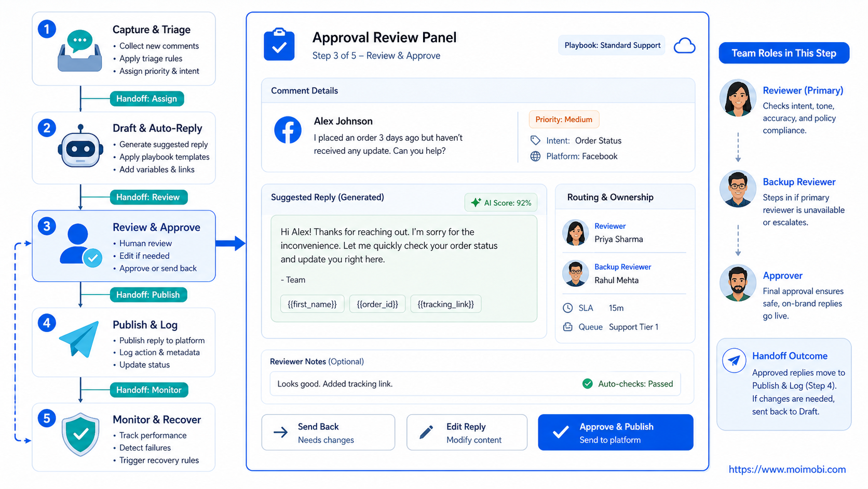Click Step 3 of 5 – Review & Approve subtitle
This screenshot has width=868, height=489.
coord(376,56)
